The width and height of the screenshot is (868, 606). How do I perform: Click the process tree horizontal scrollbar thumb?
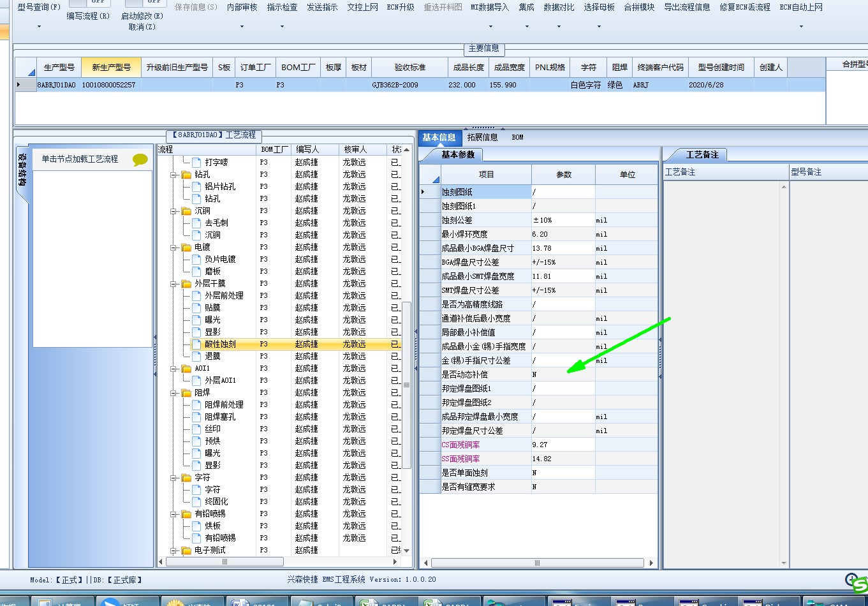pos(224,562)
